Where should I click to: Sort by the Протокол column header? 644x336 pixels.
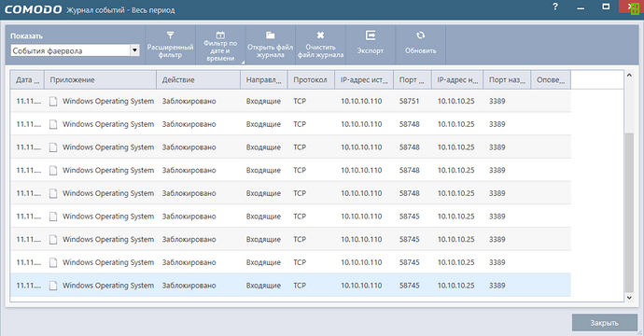[x=312, y=79]
